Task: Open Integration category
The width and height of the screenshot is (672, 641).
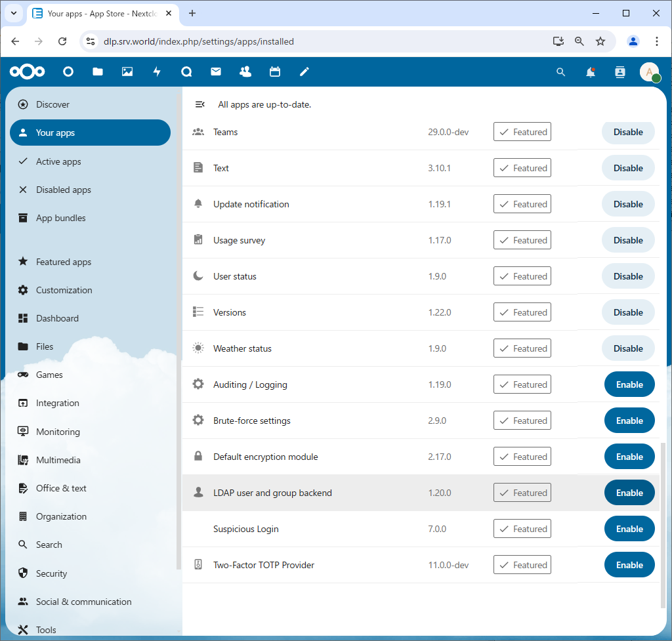Action: (x=91, y=403)
